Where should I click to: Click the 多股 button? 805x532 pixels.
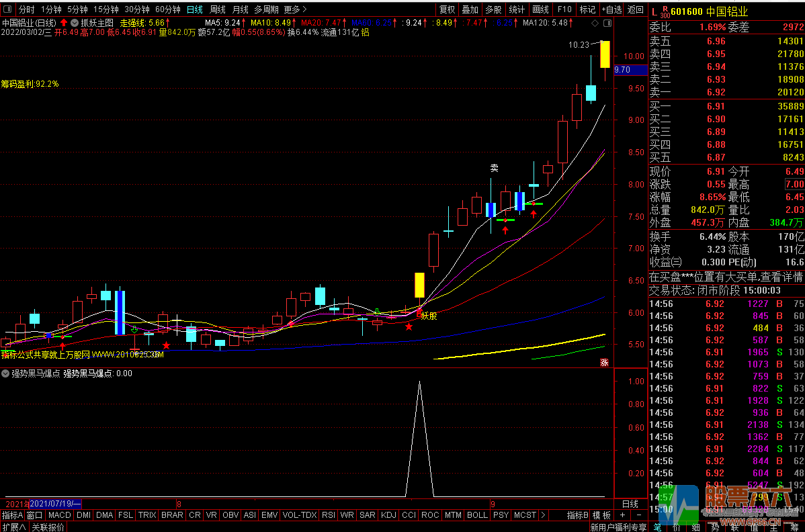pos(493,9)
